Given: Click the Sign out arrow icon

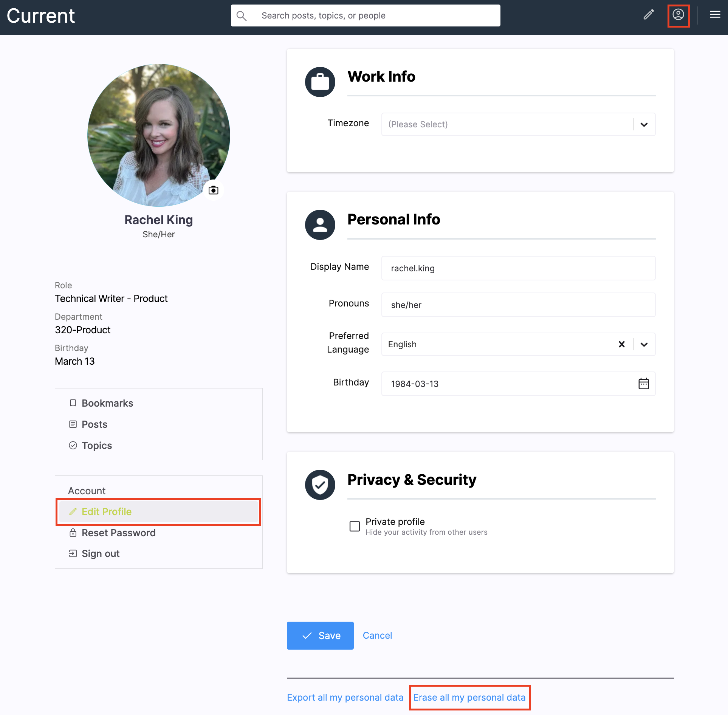Looking at the screenshot, I should pos(73,554).
